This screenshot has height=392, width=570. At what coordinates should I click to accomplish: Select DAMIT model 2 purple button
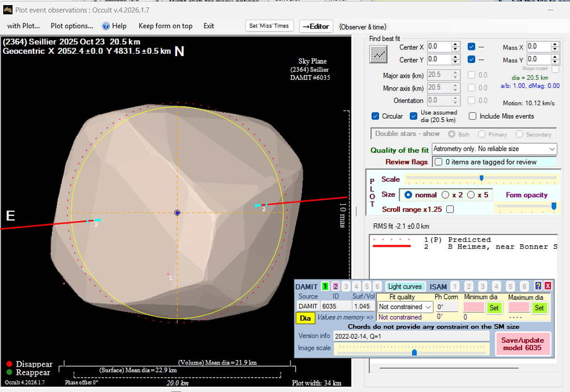[x=336, y=287]
